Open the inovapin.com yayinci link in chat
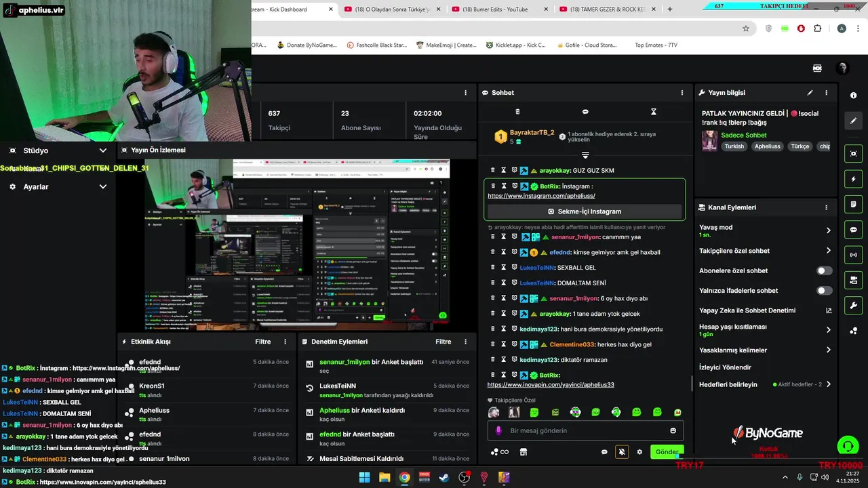The height and width of the screenshot is (488, 868). pyautogui.click(x=551, y=385)
